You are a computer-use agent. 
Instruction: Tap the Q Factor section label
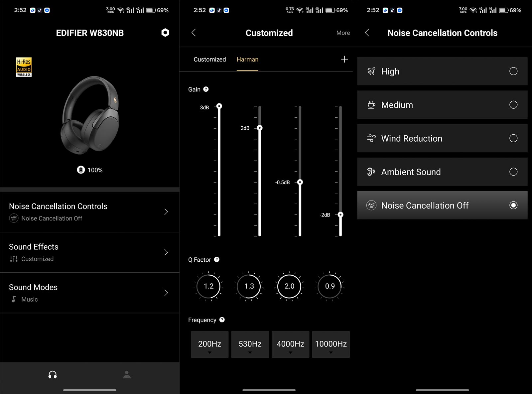pyautogui.click(x=199, y=260)
